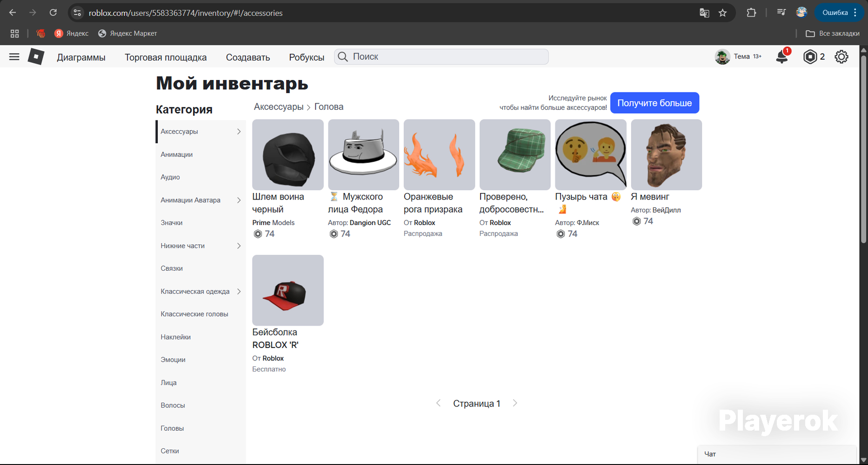The image size is (868, 465).
Task: Select the Сетки category
Action: click(x=200, y=451)
